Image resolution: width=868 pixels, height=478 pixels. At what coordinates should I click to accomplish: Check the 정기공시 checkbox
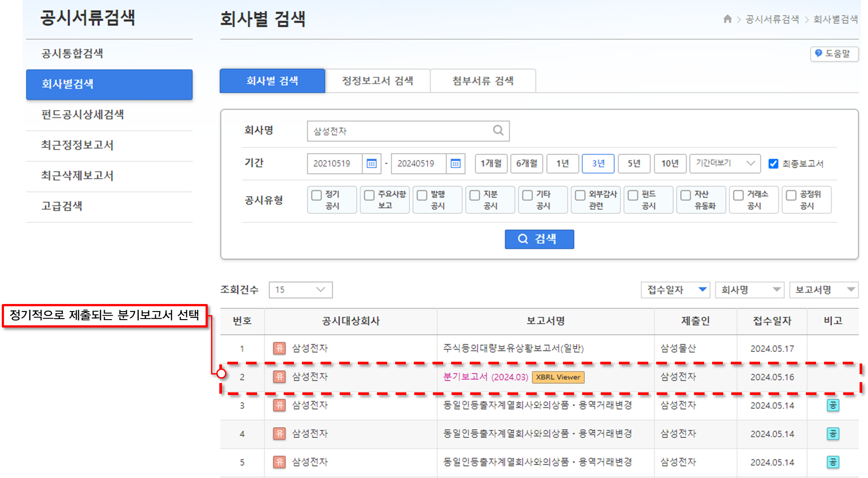[317, 195]
